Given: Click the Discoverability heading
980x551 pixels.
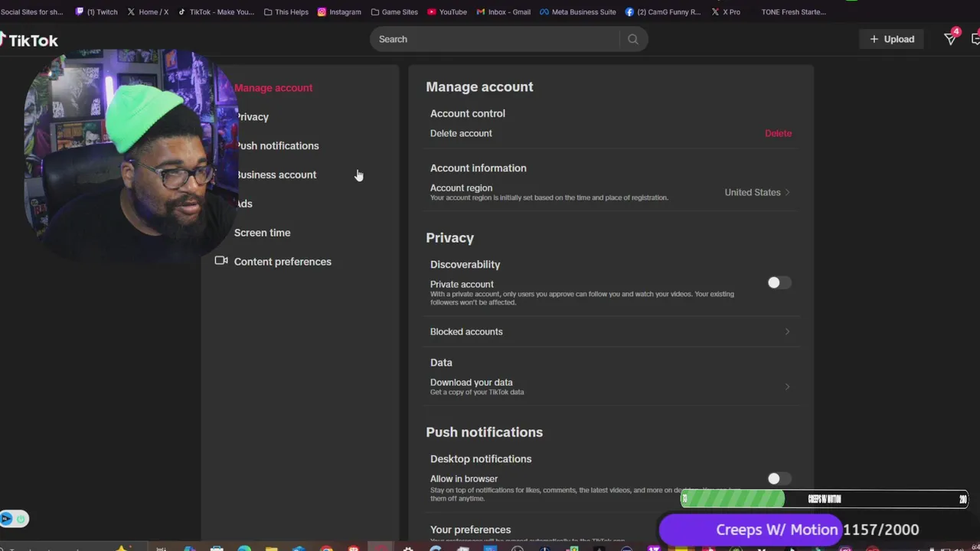Looking at the screenshot, I should click(465, 265).
